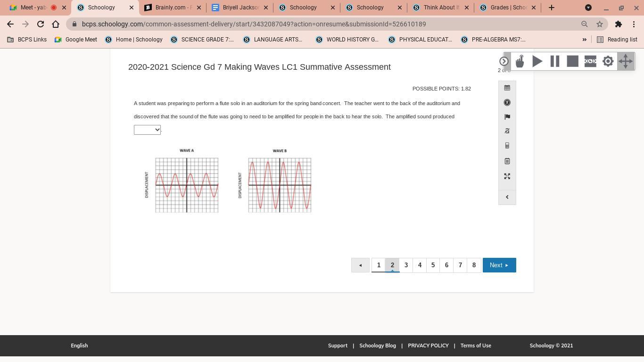This screenshot has height=362, width=644.
Task: Open the Chrome three-dot menu
Action: (x=634, y=24)
